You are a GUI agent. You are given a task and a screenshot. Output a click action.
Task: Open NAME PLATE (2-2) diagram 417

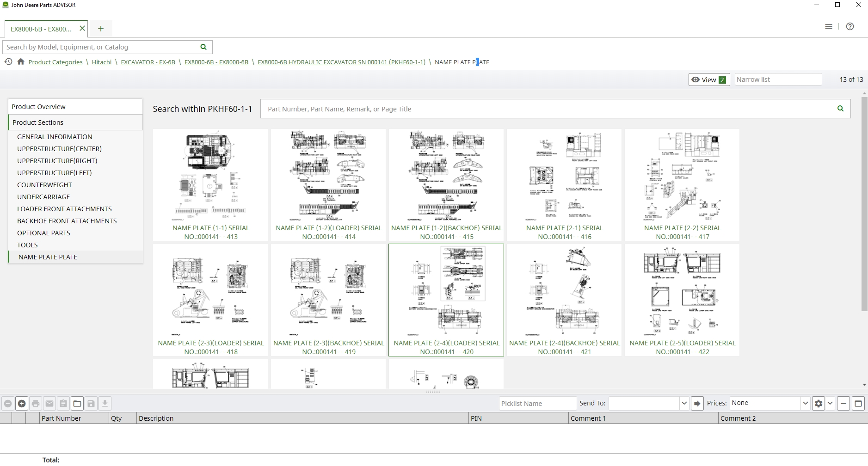click(682, 185)
